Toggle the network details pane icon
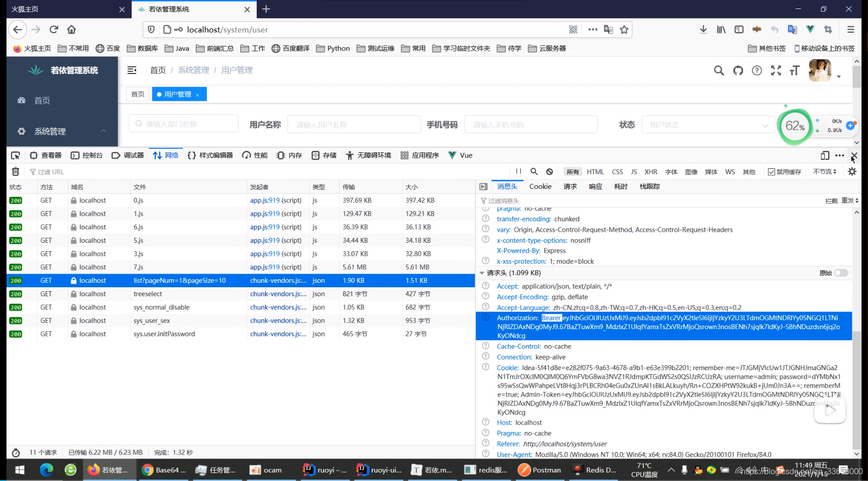 coord(483,186)
